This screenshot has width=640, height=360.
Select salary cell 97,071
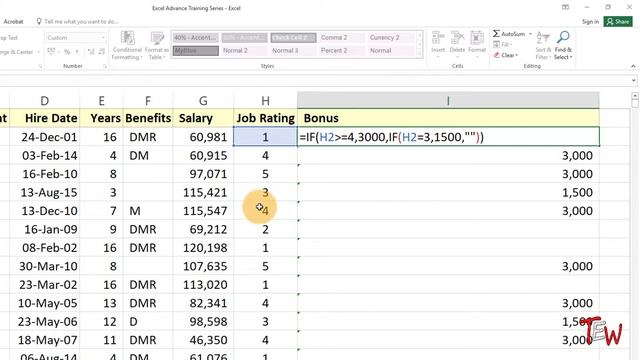point(203,174)
